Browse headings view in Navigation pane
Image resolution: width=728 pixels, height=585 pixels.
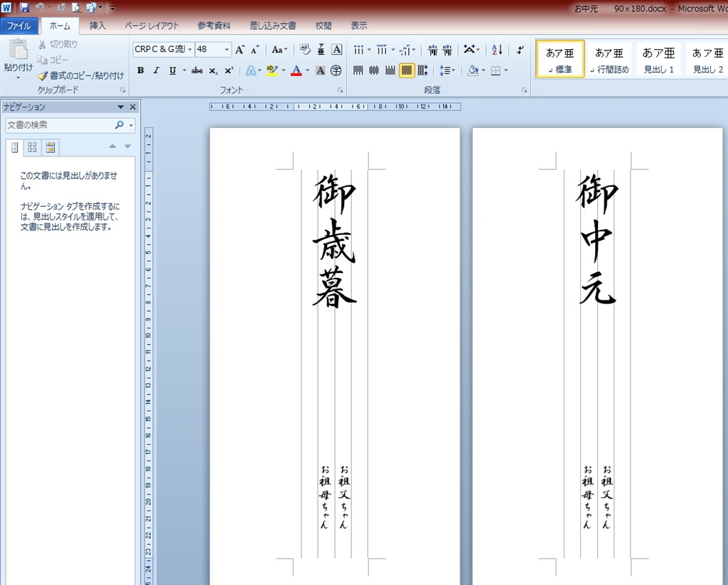[15, 147]
